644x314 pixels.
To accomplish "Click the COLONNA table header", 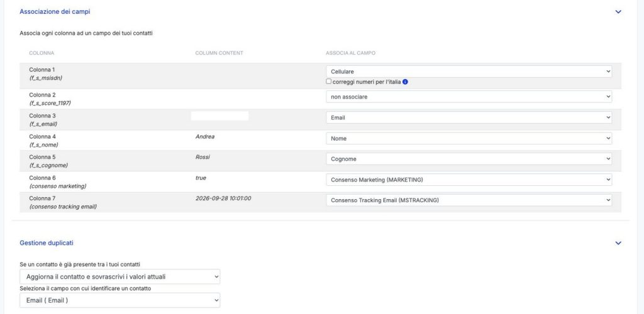I will pyautogui.click(x=42, y=53).
